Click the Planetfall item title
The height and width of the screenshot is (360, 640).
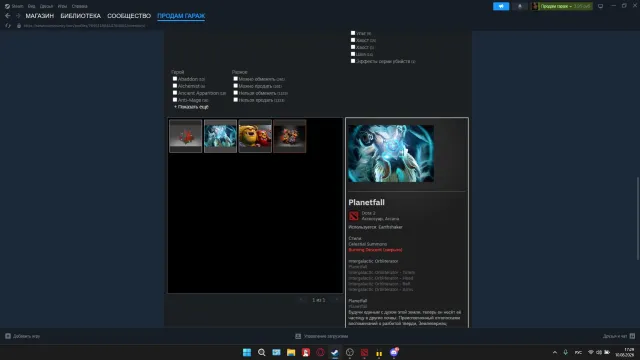point(367,202)
